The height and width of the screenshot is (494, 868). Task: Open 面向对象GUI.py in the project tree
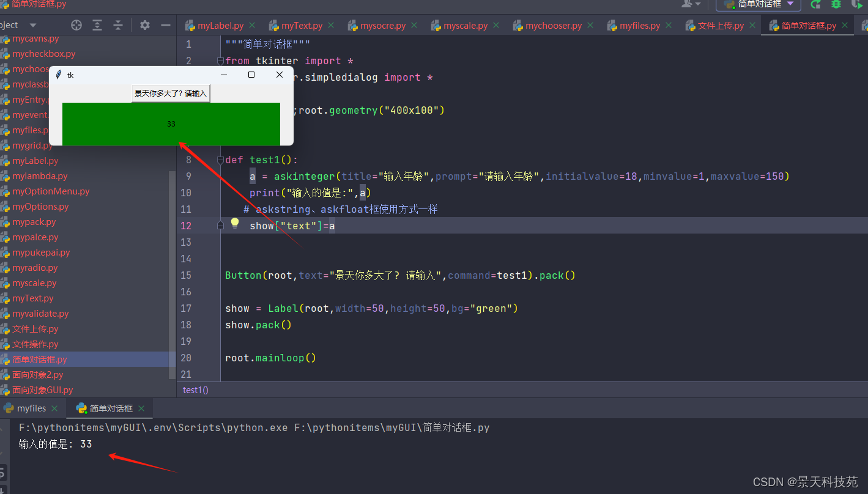(43, 390)
